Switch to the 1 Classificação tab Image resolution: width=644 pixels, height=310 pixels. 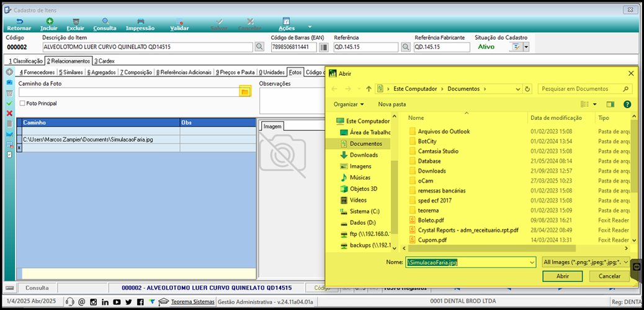coord(25,61)
